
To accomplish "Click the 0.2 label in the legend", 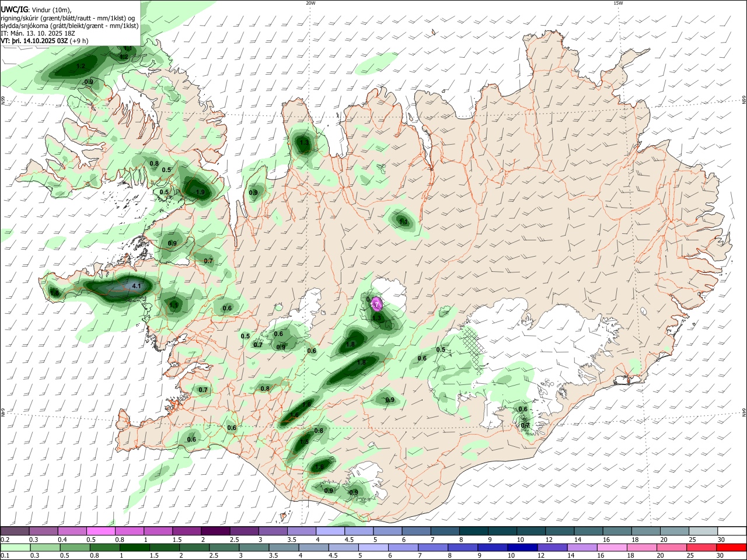I will [x=4, y=540].
